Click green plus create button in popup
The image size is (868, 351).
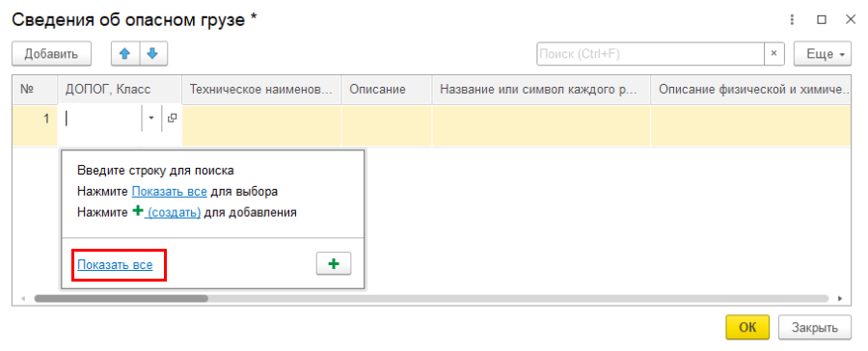[x=334, y=264]
